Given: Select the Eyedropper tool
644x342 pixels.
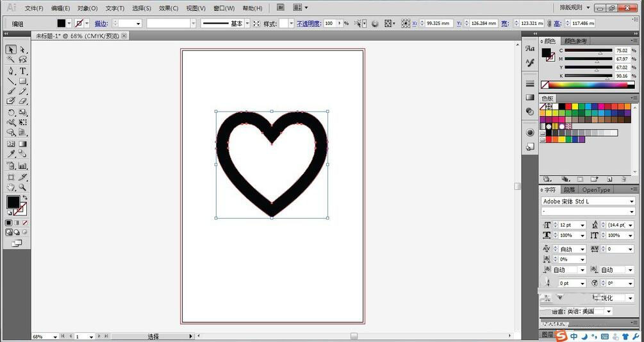Looking at the screenshot, I should pyautogui.click(x=11, y=154).
